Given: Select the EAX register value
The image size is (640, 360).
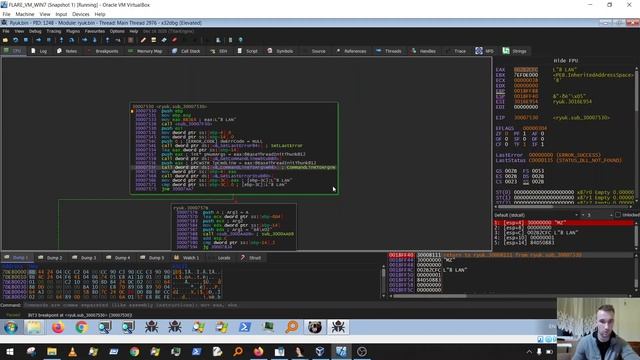Looking at the screenshot, I should pos(526,70).
